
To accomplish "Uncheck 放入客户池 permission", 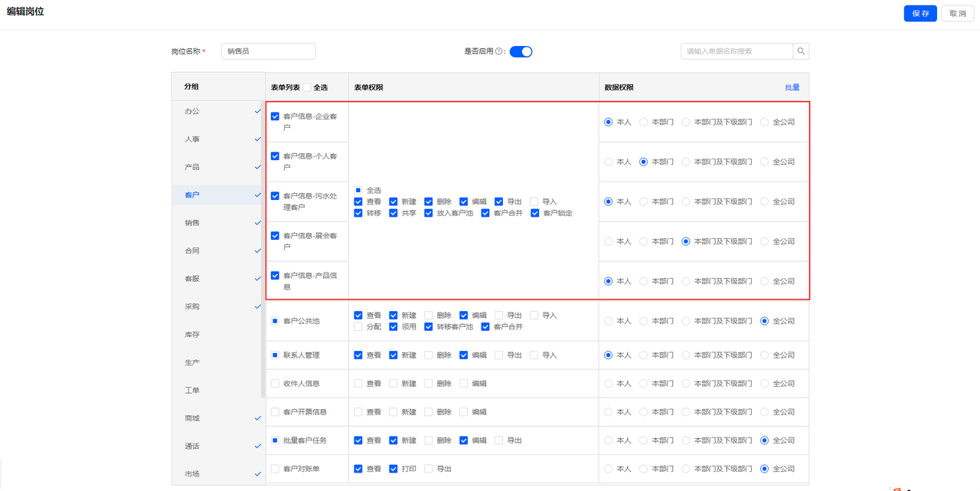I will pos(428,213).
